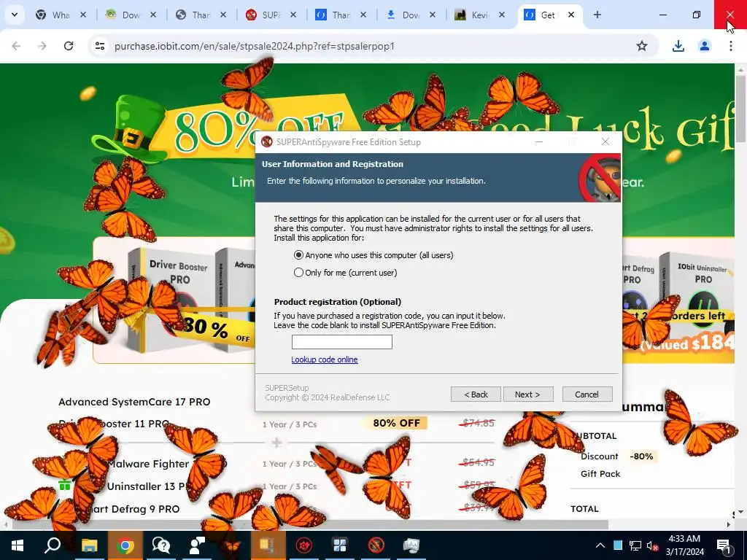
Task: Open Chrome downloads
Action: pyautogui.click(x=678, y=46)
